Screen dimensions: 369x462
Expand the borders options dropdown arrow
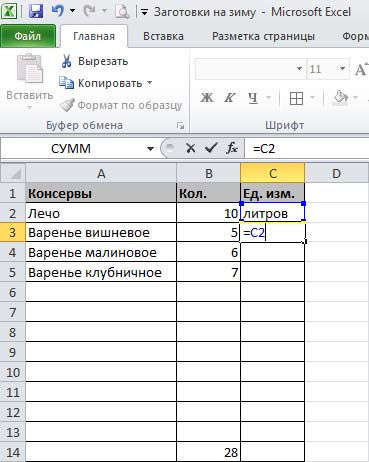313,98
